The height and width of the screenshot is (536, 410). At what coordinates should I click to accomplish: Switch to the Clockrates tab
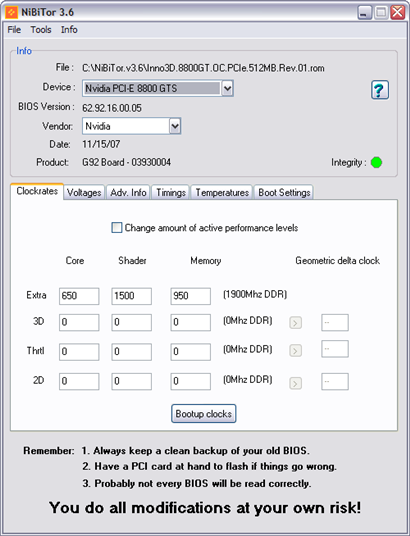coord(37,191)
